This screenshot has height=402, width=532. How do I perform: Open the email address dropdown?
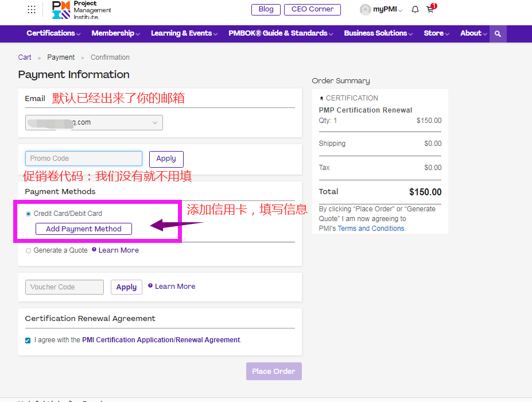[x=94, y=122]
